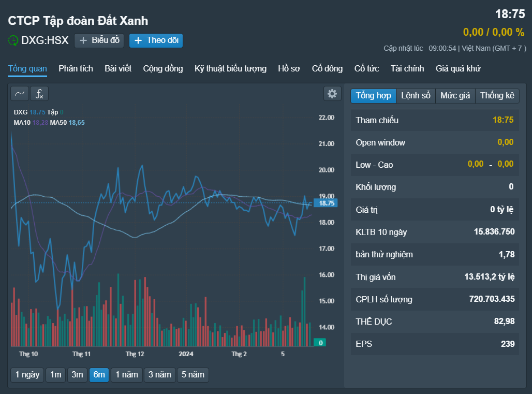Switch to the Cổ tức tab
This screenshot has height=394, width=532.
coord(367,68)
